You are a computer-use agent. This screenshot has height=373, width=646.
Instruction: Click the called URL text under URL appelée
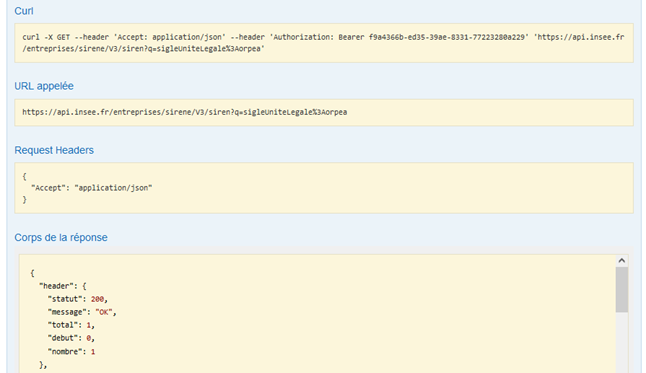tap(185, 112)
